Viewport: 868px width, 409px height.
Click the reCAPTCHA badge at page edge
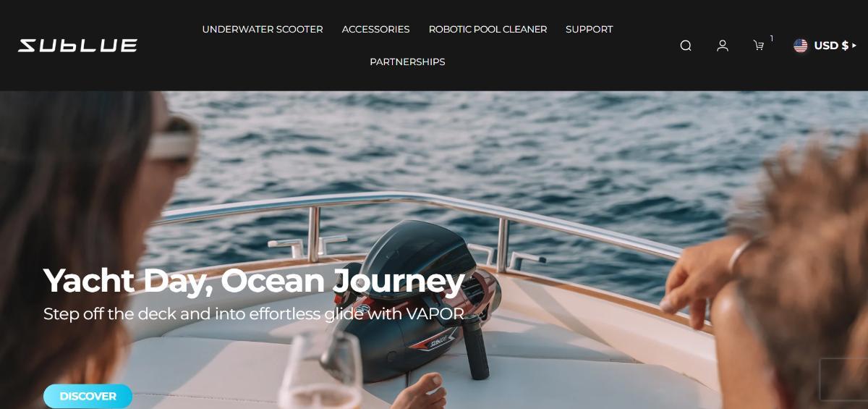coord(843,378)
